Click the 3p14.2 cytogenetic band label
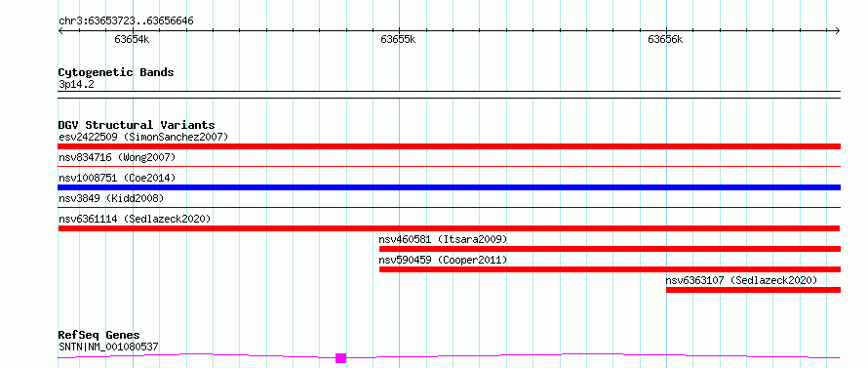 point(75,85)
